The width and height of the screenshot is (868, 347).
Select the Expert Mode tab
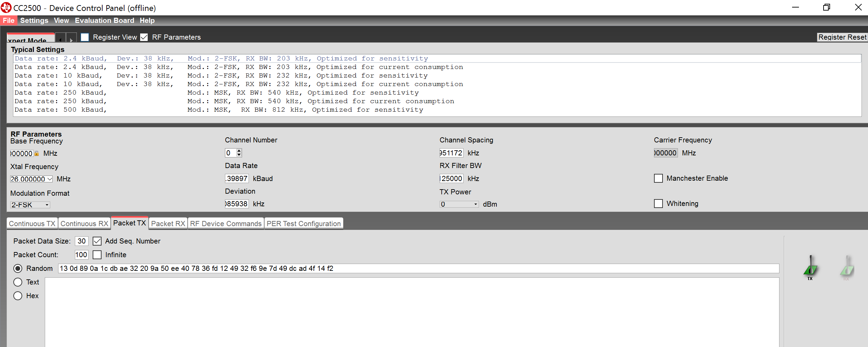point(31,38)
